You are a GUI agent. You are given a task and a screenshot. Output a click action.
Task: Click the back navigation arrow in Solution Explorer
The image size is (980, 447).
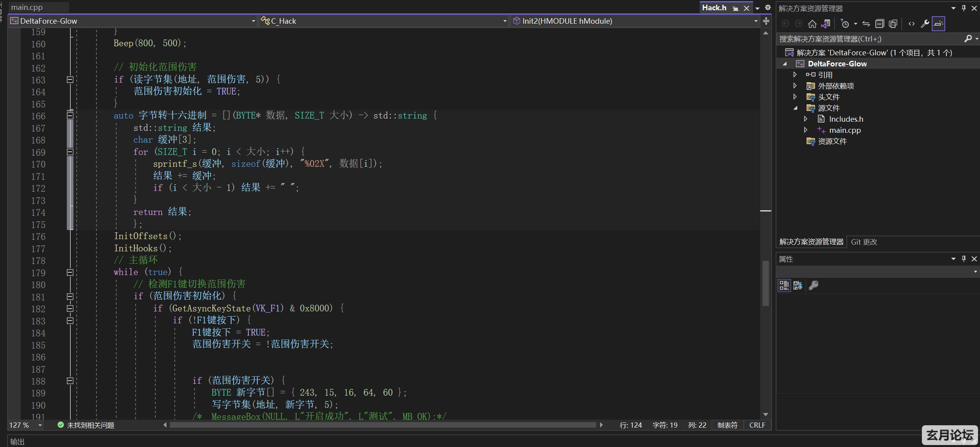click(x=785, y=23)
